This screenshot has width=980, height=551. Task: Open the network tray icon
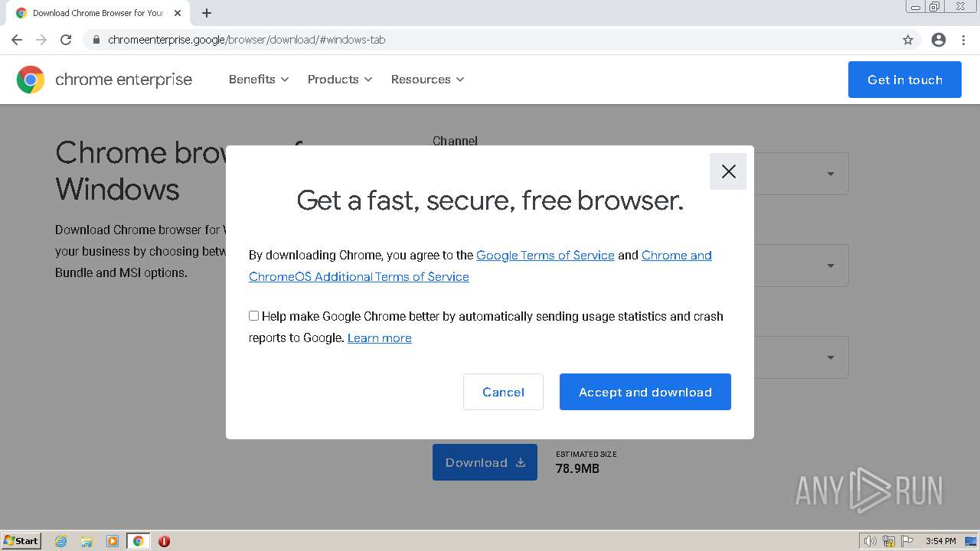(x=889, y=541)
